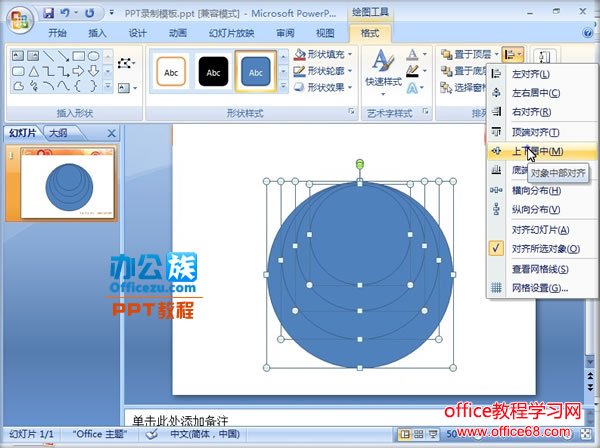Choose 上下居中(M) in align menu
Viewport: 600px width, 448px height.
pyautogui.click(x=542, y=152)
